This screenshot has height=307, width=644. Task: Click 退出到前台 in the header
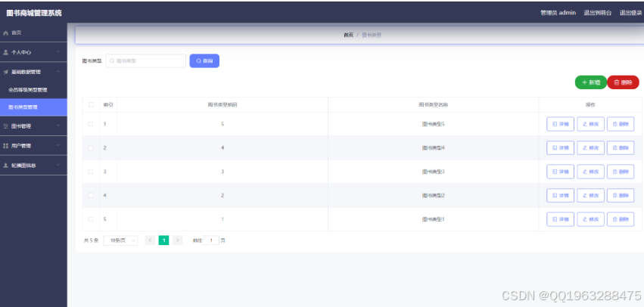coord(598,13)
